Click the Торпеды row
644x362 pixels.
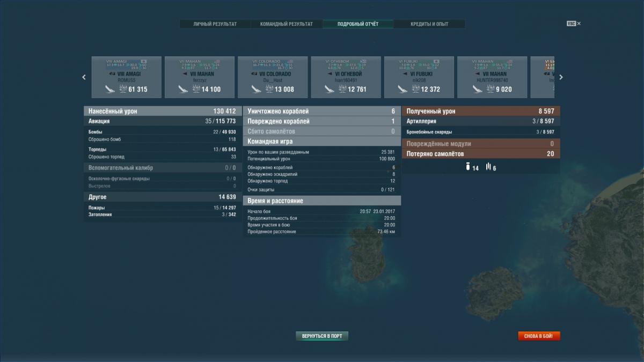pos(162,149)
